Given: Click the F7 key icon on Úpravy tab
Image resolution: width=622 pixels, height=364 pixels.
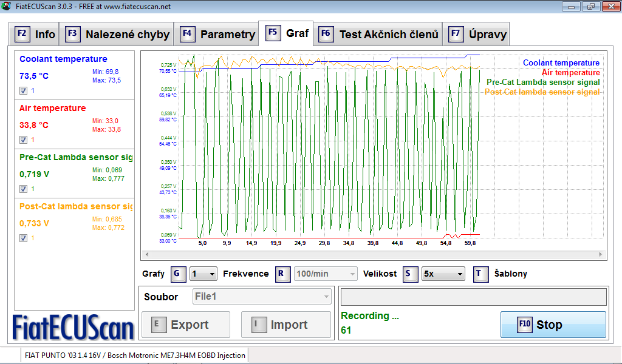Looking at the screenshot, I should pos(456,34).
